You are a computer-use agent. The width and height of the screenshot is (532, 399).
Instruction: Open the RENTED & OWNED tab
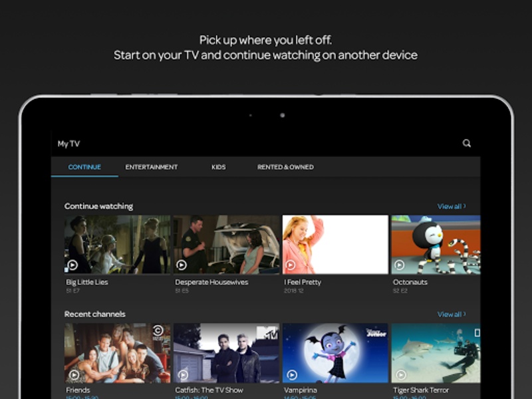click(285, 167)
